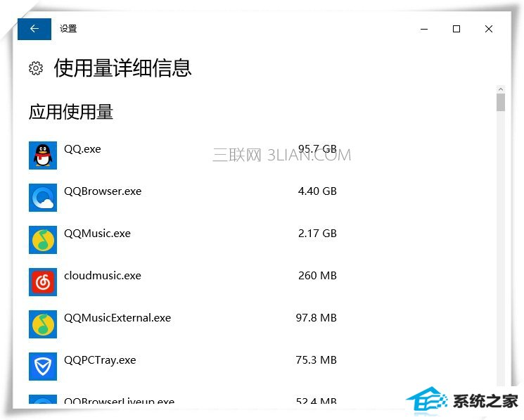The image size is (524, 420).
Task: Click the scrollbar up arrow
Action: click(x=500, y=89)
